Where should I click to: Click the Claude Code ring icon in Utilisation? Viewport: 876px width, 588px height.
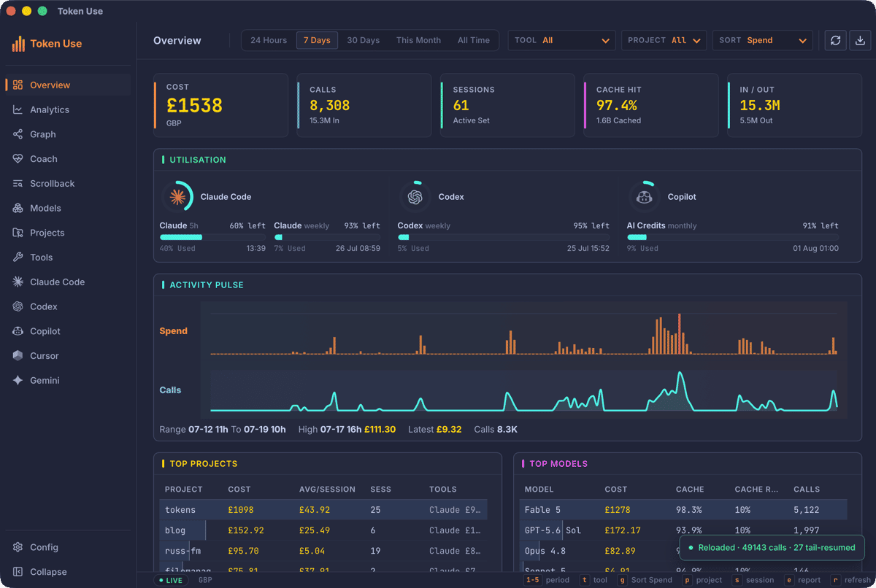pos(177,196)
